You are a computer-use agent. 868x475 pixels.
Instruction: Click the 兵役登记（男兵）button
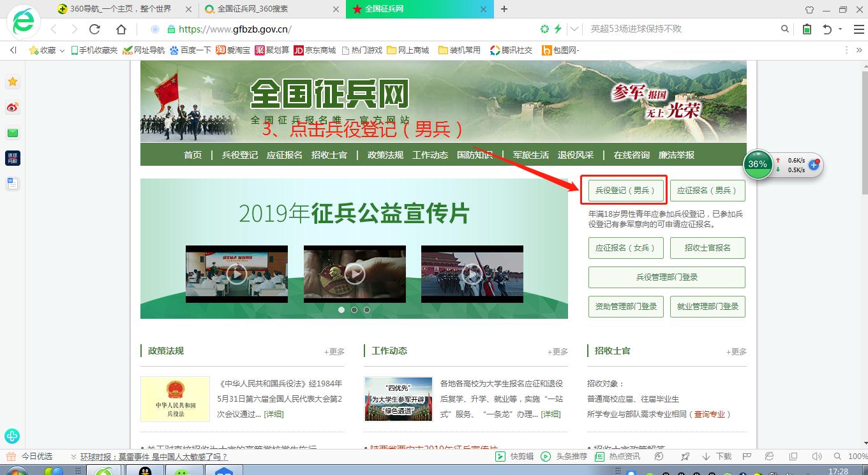tap(624, 191)
